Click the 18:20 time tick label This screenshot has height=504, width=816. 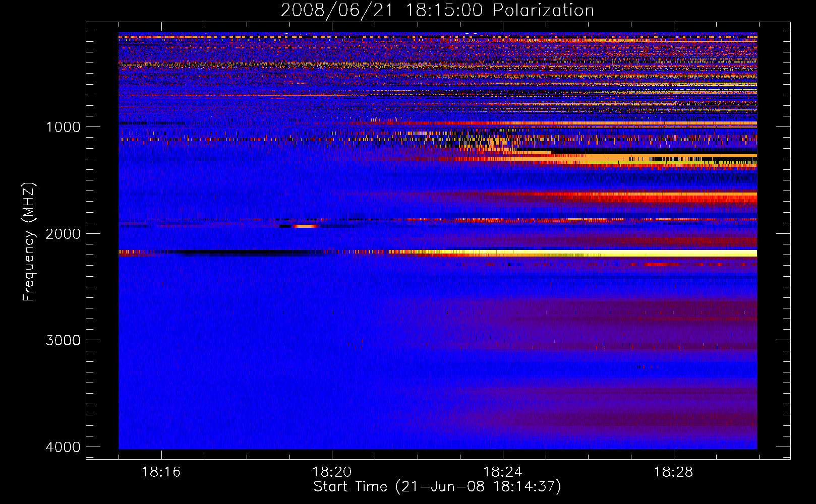pyautogui.click(x=332, y=472)
